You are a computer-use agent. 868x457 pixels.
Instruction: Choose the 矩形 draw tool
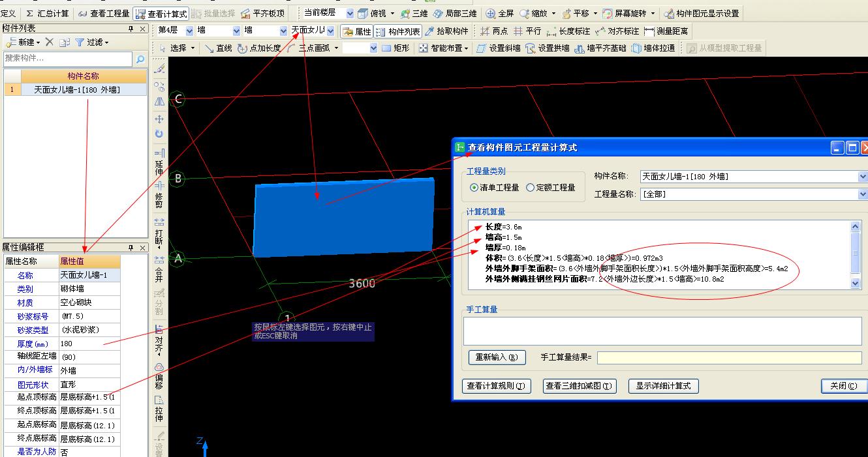coord(395,48)
